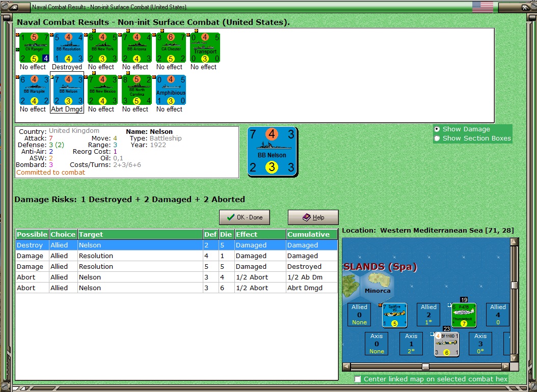This screenshot has width=537, height=392.
Task: Click the map's vertical scrollbar down arrow
Action: click(514, 358)
